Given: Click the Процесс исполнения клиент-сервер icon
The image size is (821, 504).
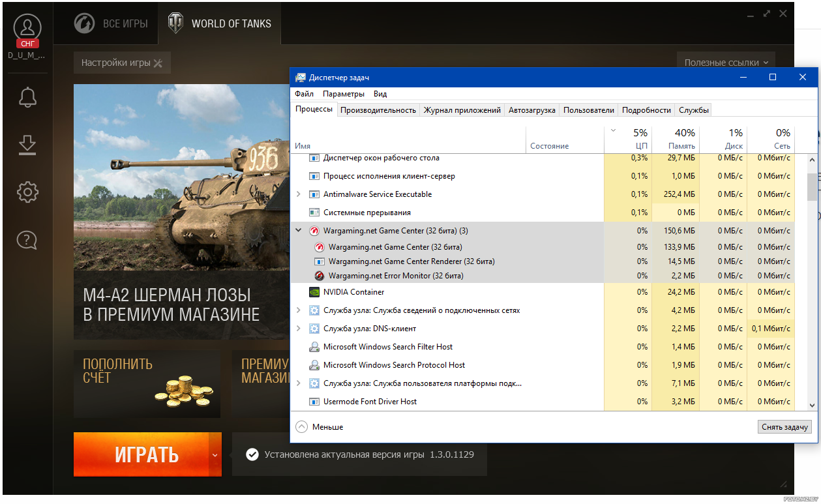Looking at the screenshot, I should click(x=314, y=176).
